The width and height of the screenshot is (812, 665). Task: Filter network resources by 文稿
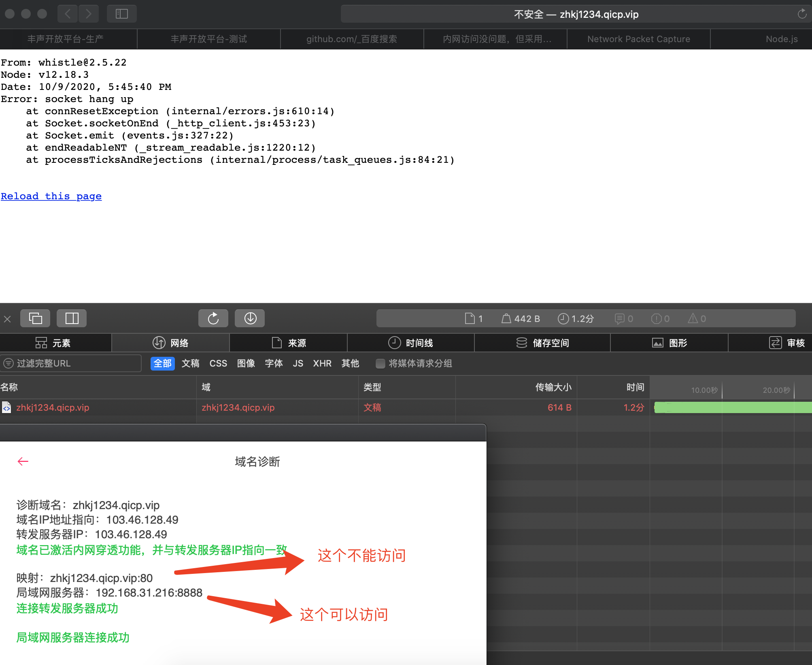[190, 363]
